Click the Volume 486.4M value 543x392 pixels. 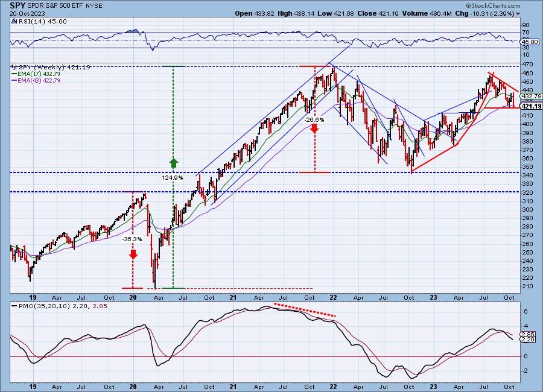(x=427, y=13)
